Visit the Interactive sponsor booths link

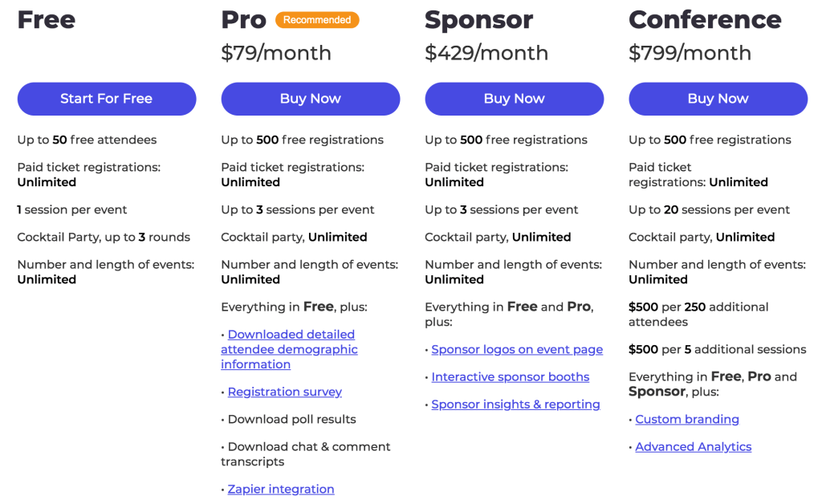point(511,376)
